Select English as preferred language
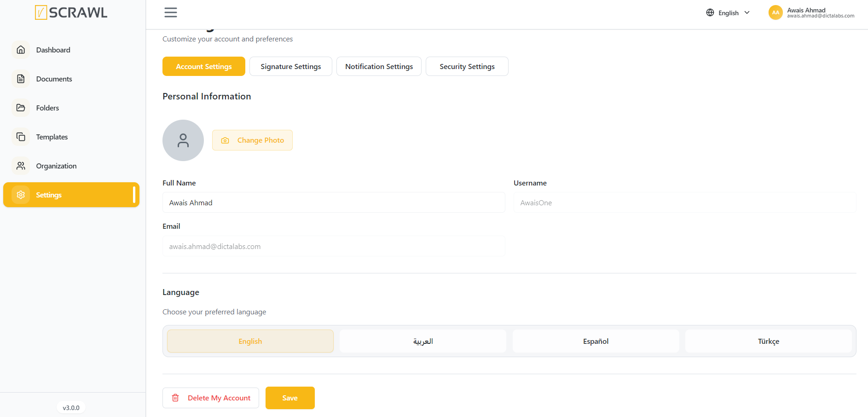Image resolution: width=868 pixels, height=417 pixels. pos(250,341)
